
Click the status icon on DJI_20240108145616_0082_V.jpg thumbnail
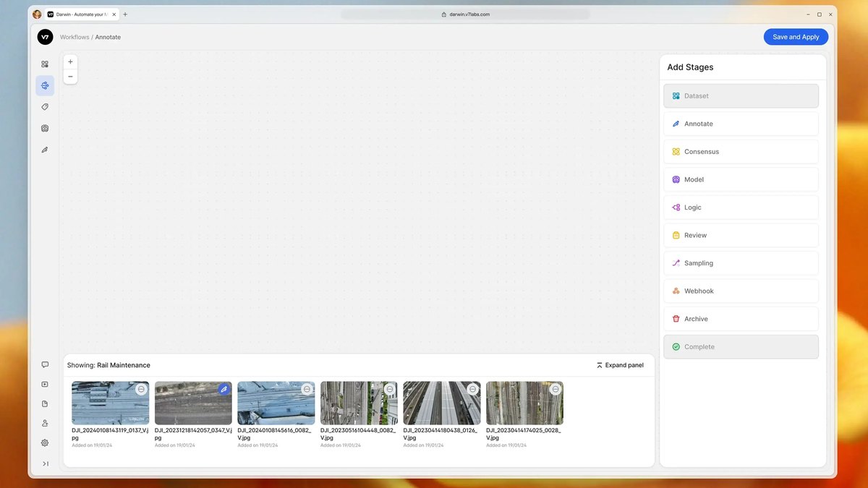click(x=307, y=389)
